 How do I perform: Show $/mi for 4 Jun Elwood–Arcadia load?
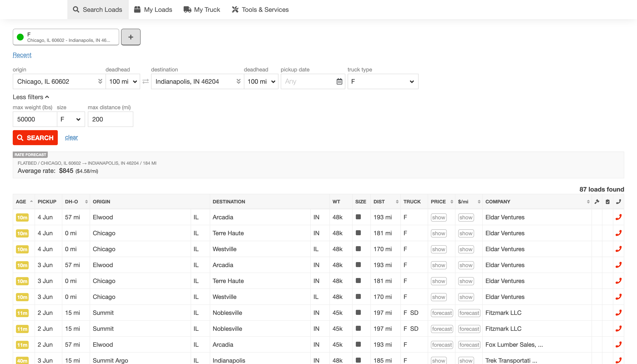coord(466,217)
